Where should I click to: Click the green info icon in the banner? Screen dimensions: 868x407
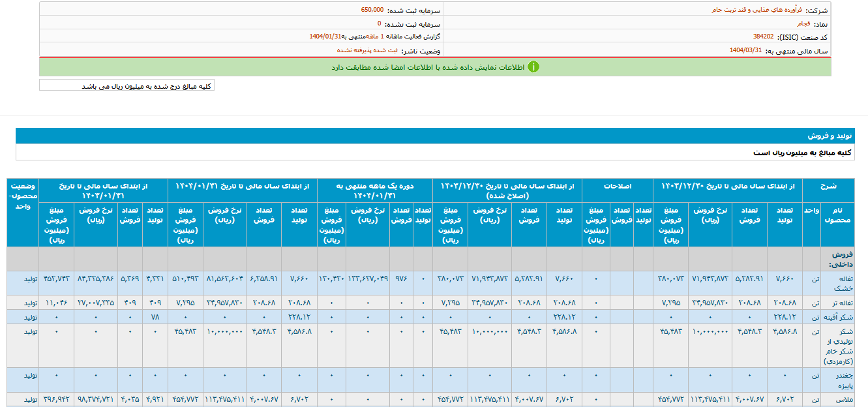point(533,67)
